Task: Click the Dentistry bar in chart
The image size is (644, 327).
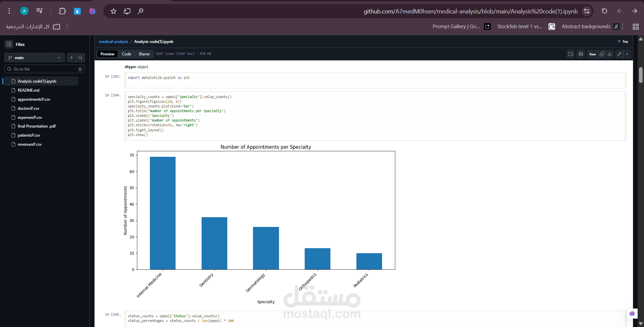Action: pyautogui.click(x=214, y=243)
